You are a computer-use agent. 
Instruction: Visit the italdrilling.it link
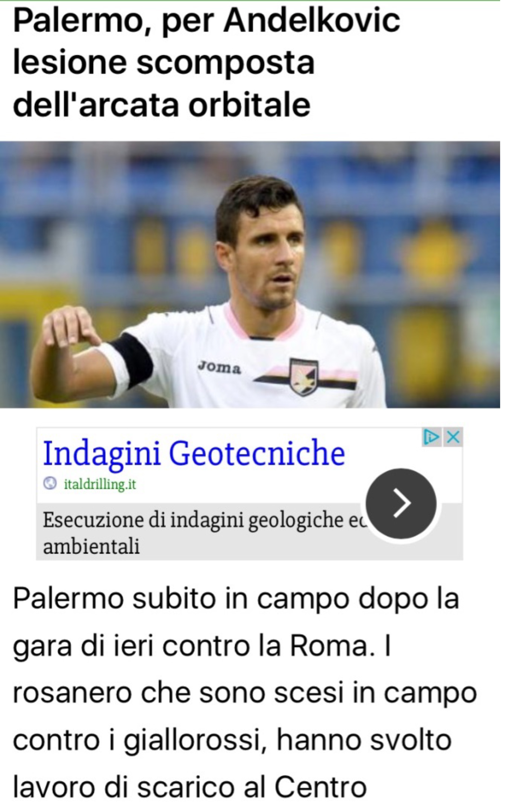point(100,484)
